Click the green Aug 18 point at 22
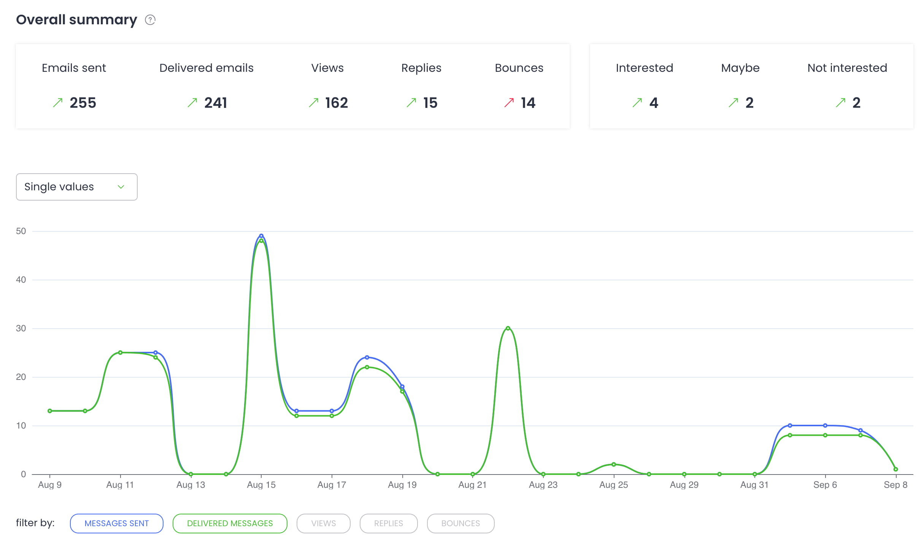This screenshot has height=560, width=924. coord(367,367)
